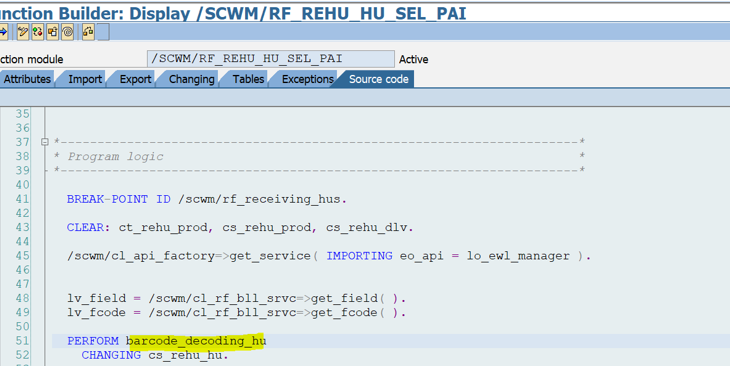
Task: Collapse comment block at line 37
Action: [x=45, y=142]
